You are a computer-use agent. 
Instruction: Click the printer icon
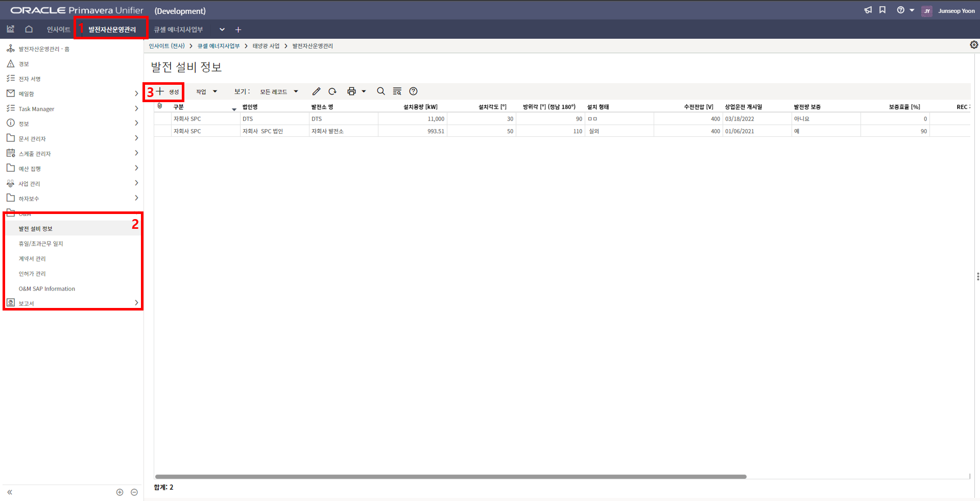(x=351, y=91)
